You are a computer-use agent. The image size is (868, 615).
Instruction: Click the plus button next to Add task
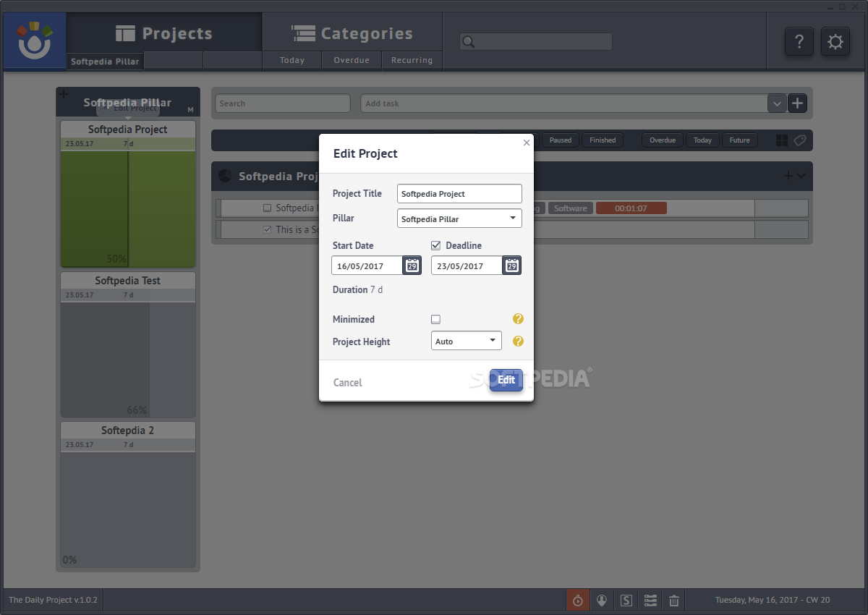797,103
